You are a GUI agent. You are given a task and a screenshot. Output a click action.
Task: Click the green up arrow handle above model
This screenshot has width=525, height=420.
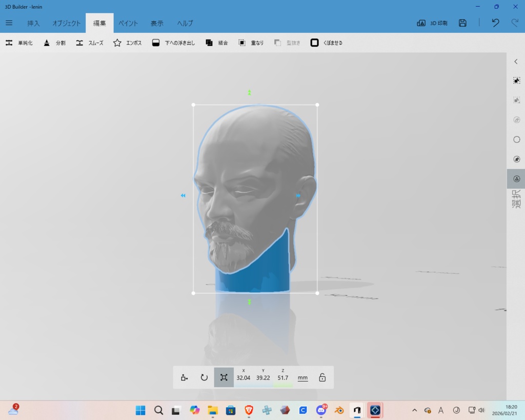[x=250, y=92]
